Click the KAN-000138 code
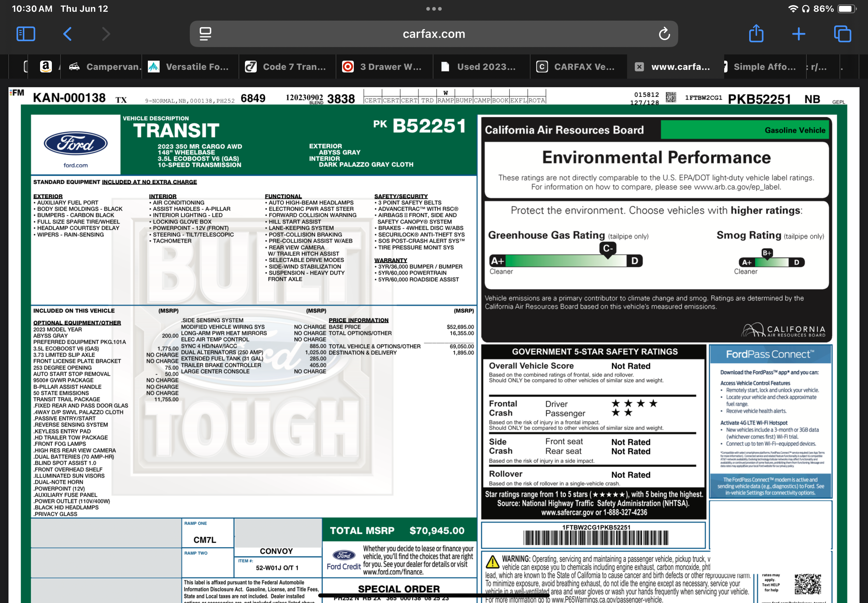This screenshot has height=603, width=868. pos(69,98)
